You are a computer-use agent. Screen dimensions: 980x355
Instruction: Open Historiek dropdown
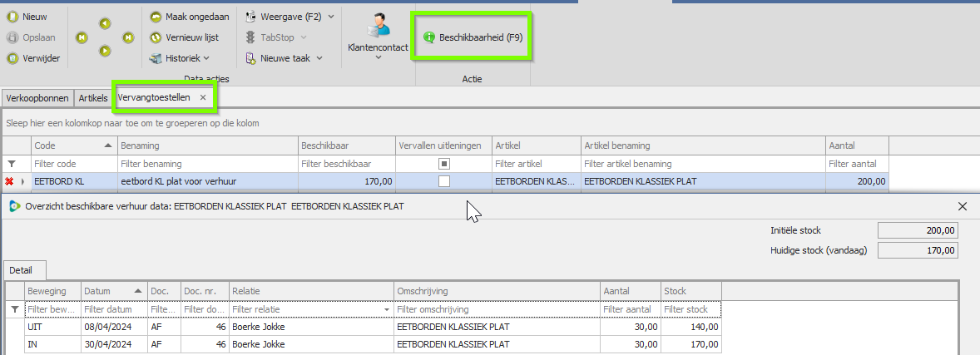point(180,58)
